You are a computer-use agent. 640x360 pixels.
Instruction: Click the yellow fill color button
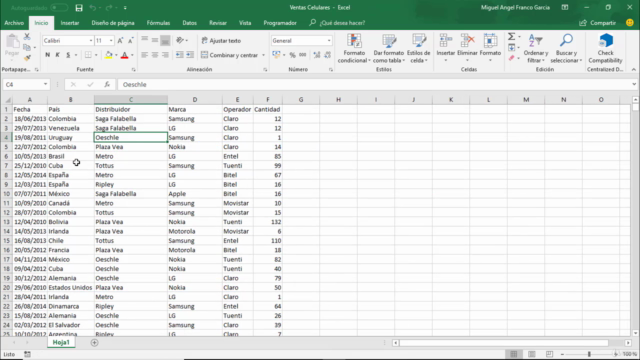[109, 55]
